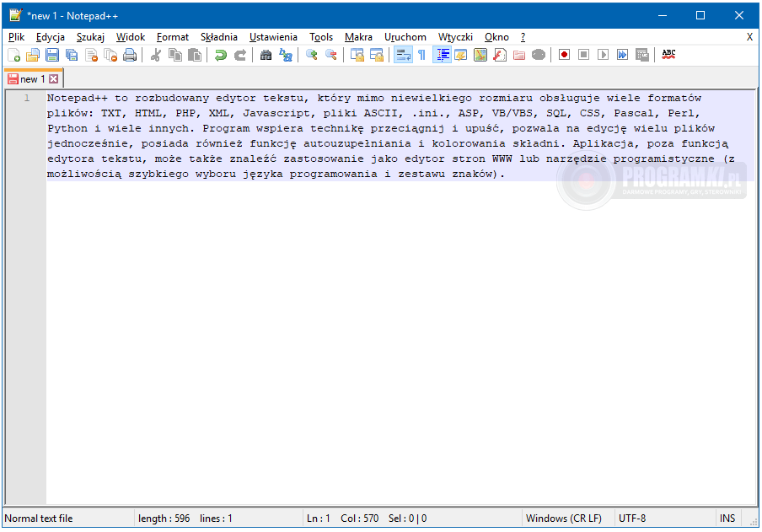The height and width of the screenshot is (532, 762).
Task: Open the Składnia menu
Action: tap(218, 37)
